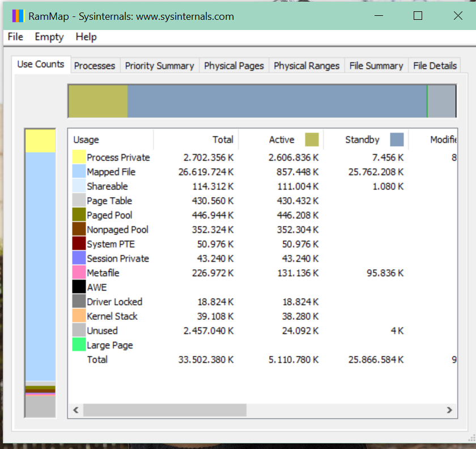
Task: Select the Mapped File row label
Action: coord(111,172)
